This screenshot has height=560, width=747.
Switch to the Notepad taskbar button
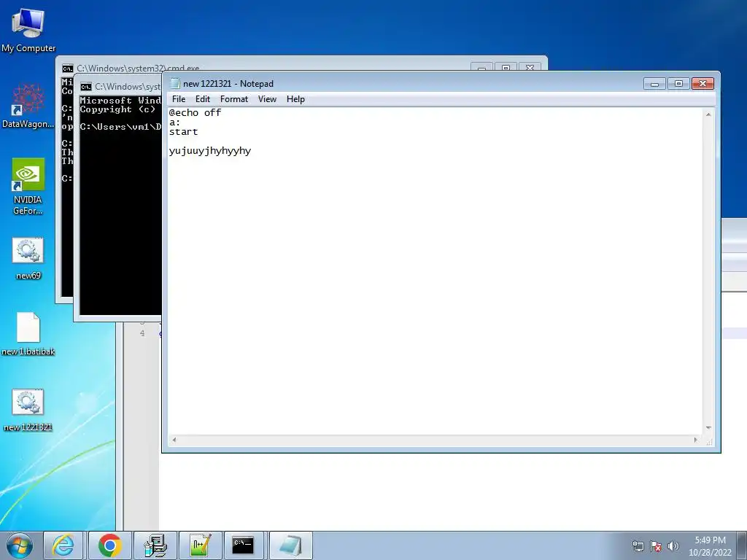click(x=290, y=545)
